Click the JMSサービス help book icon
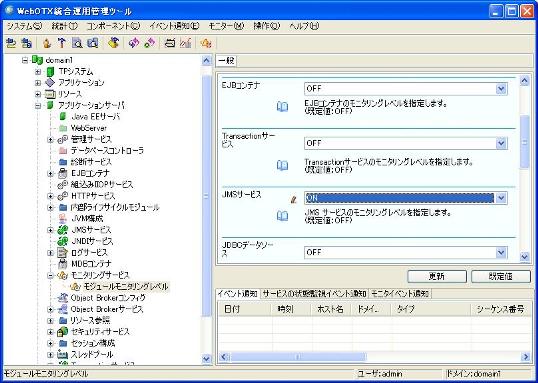Screen dimensions: 538x383 click(x=282, y=216)
